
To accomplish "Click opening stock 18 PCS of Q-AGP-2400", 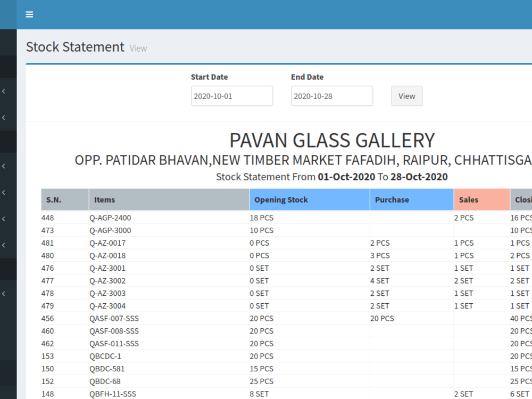I will pyautogui.click(x=262, y=218).
